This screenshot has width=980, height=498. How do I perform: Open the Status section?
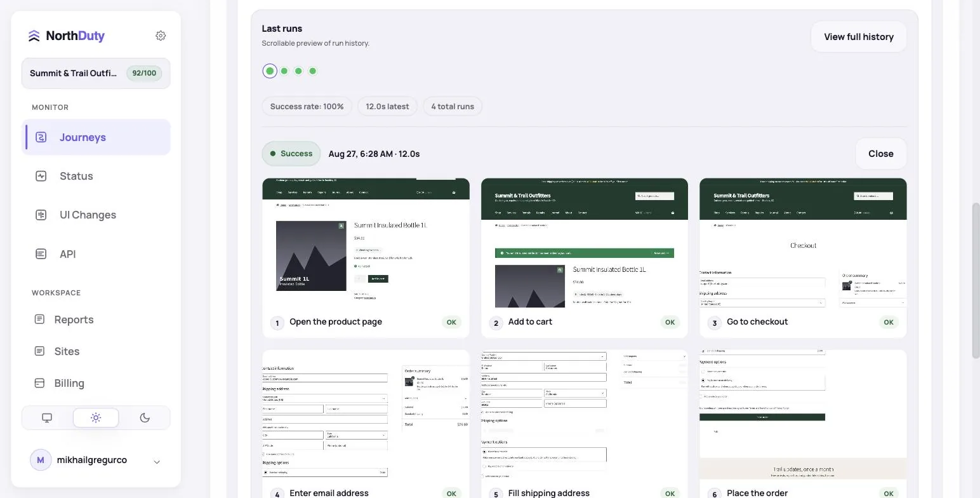coord(96,176)
